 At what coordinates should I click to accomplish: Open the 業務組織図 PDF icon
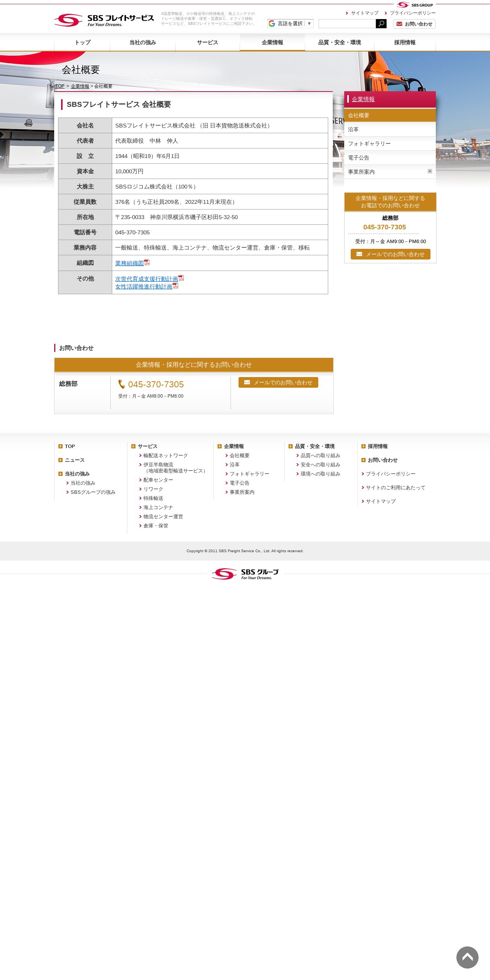pos(147,263)
